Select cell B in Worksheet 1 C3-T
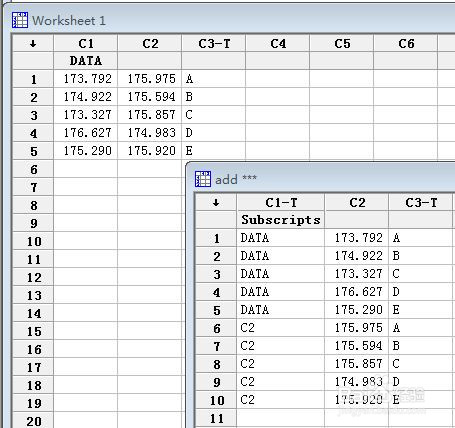Viewport: 455px width, 428px height. (x=214, y=97)
